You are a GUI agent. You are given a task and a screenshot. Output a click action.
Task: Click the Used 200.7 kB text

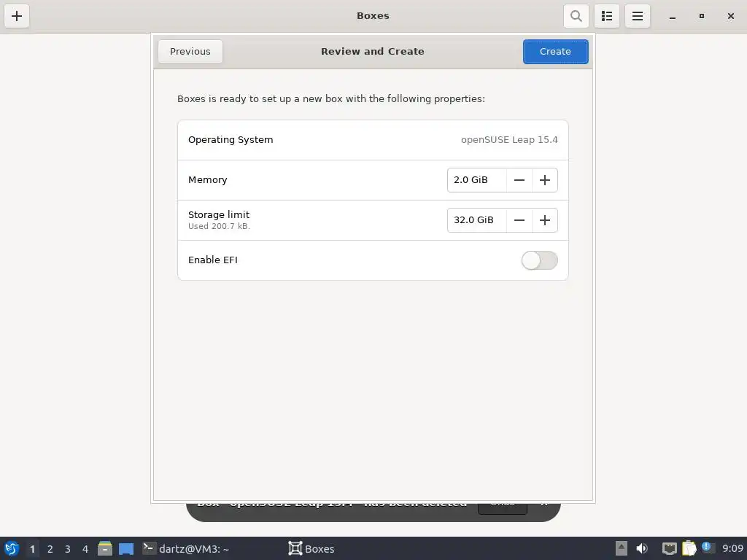(219, 226)
